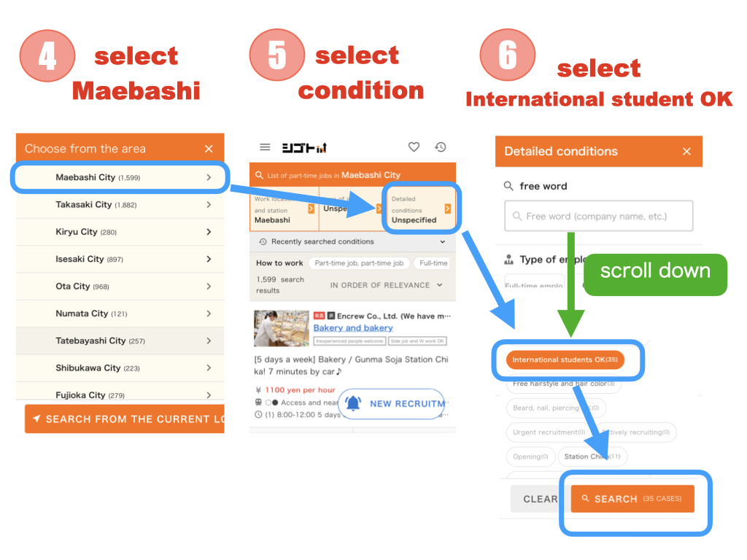Open the 'Detailed conditions Unspecified' filter tab
Viewport: 747px width, 560px height.
pyautogui.click(x=420, y=209)
